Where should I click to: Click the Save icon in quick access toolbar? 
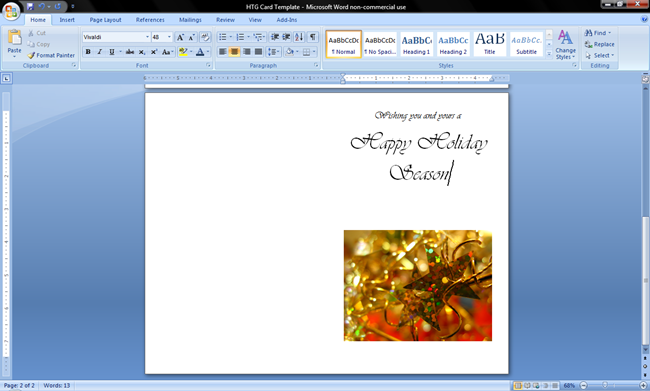pyautogui.click(x=30, y=7)
